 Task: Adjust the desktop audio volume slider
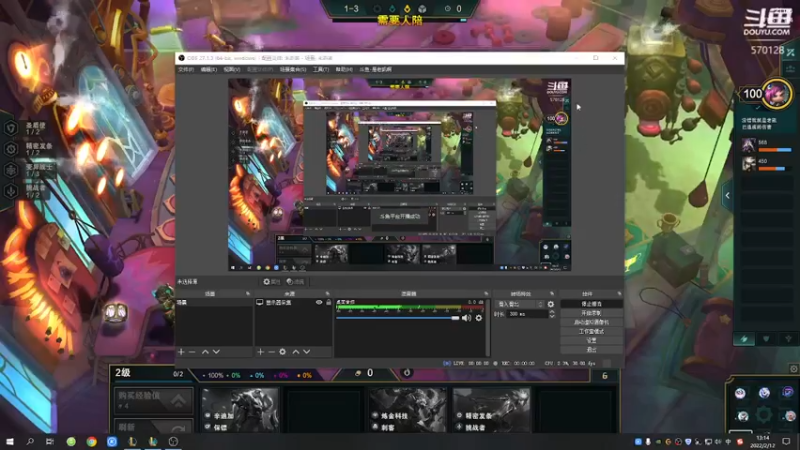point(398,318)
